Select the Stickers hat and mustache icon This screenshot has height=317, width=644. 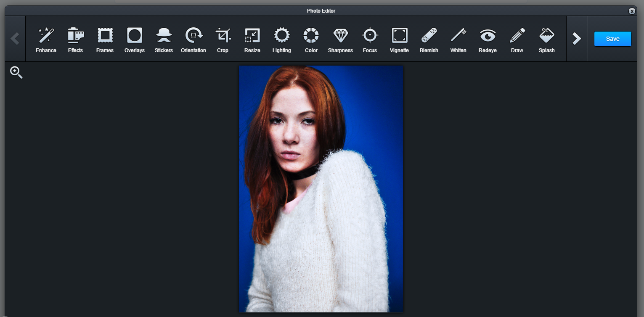164,40
